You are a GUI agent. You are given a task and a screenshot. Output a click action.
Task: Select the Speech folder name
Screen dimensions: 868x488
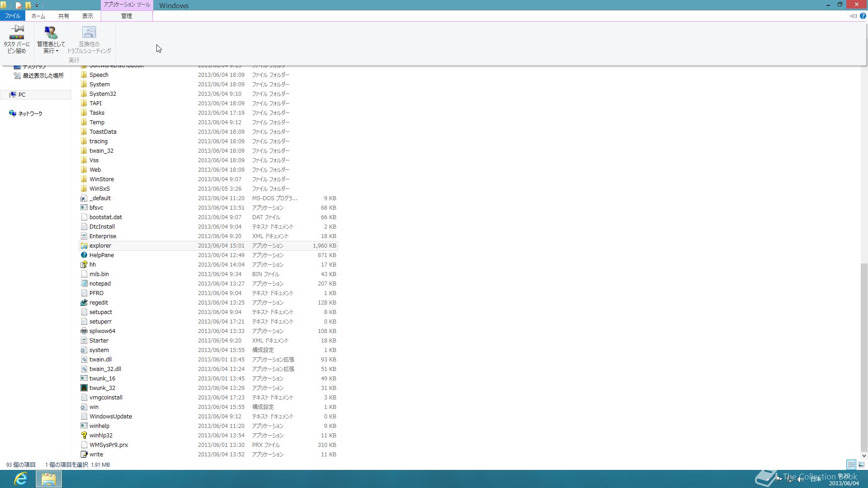click(x=99, y=75)
